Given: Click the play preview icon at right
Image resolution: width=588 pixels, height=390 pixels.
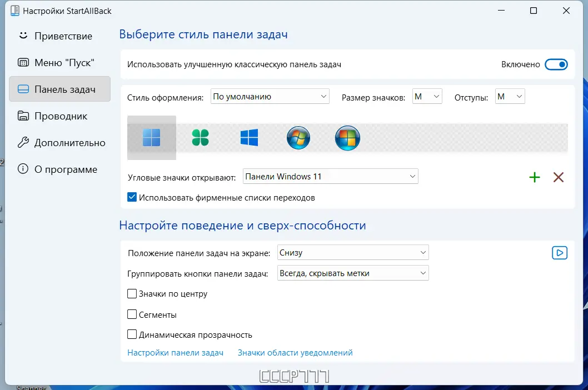Looking at the screenshot, I should pyautogui.click(x=560, y=253).
